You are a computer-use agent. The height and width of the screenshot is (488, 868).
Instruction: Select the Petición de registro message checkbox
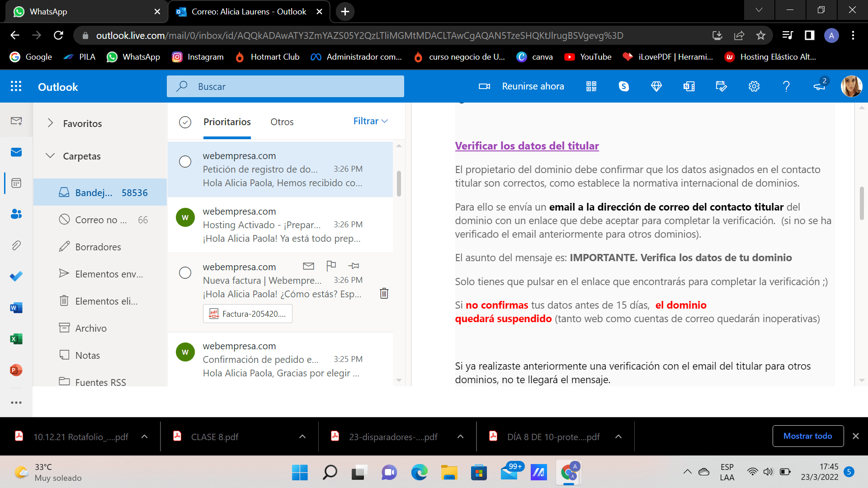(x=185, y=161)
